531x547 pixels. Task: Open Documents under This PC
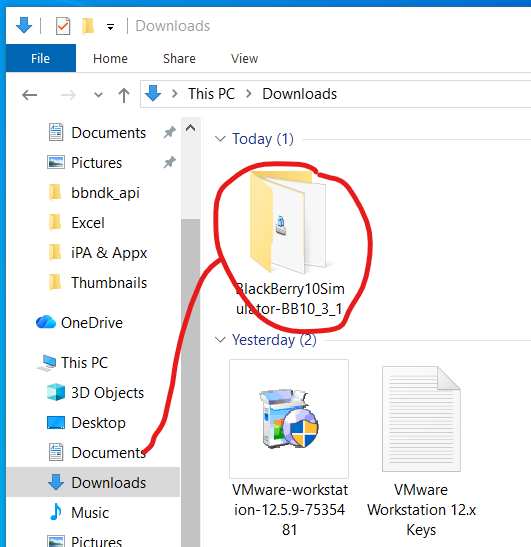click(x=108, y=453)
